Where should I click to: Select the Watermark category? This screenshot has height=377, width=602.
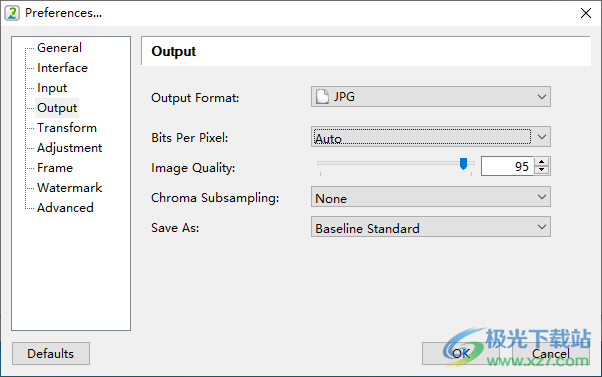[x=69, y=188]
